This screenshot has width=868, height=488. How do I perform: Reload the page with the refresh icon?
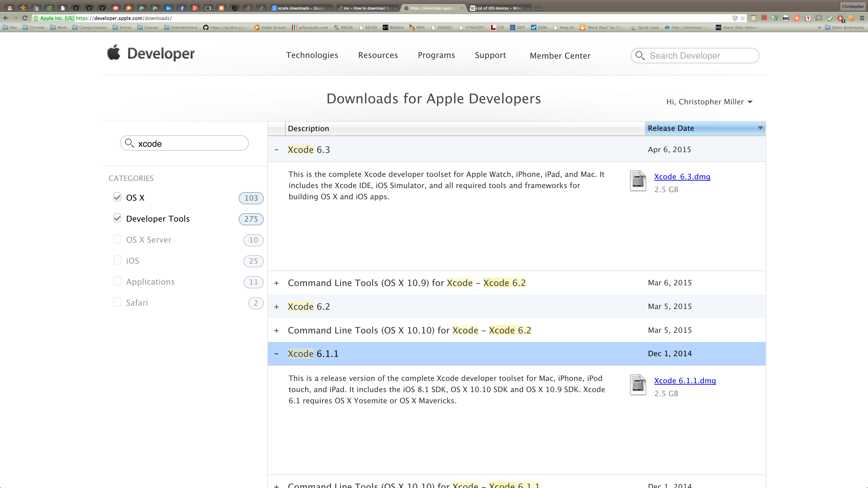click(25, 18)
